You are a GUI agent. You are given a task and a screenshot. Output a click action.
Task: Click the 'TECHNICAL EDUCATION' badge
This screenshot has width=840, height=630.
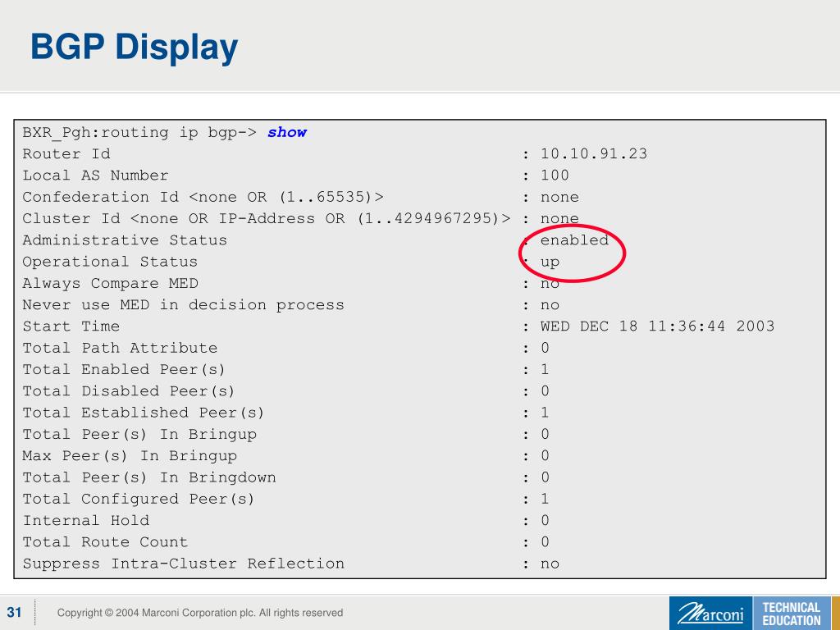tap(792, 614)
